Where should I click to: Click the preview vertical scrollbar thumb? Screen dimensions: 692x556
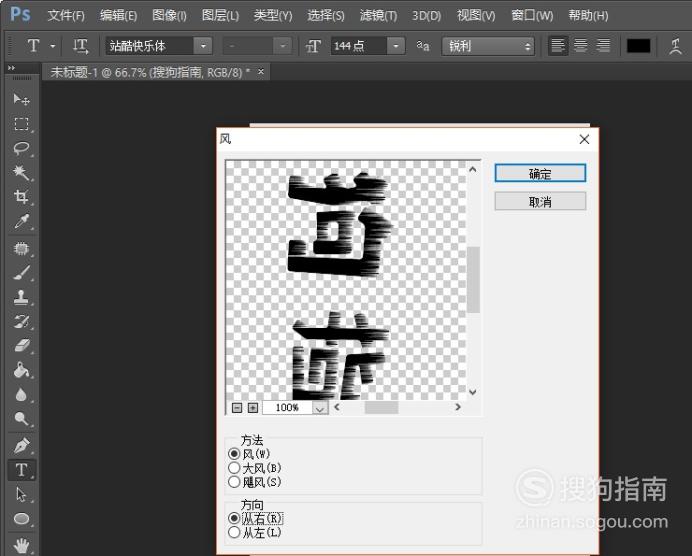474,279
